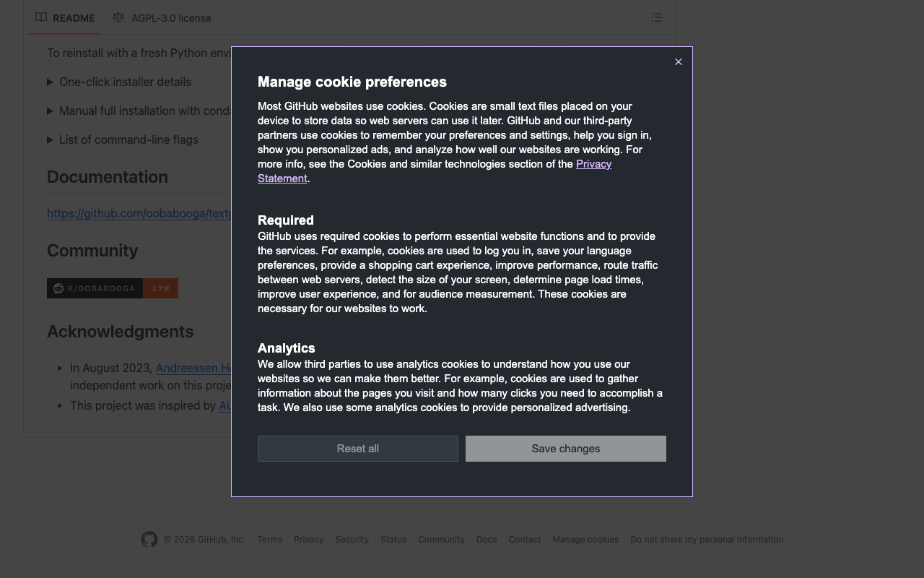Open the Community footer link

tap(442, 540)
